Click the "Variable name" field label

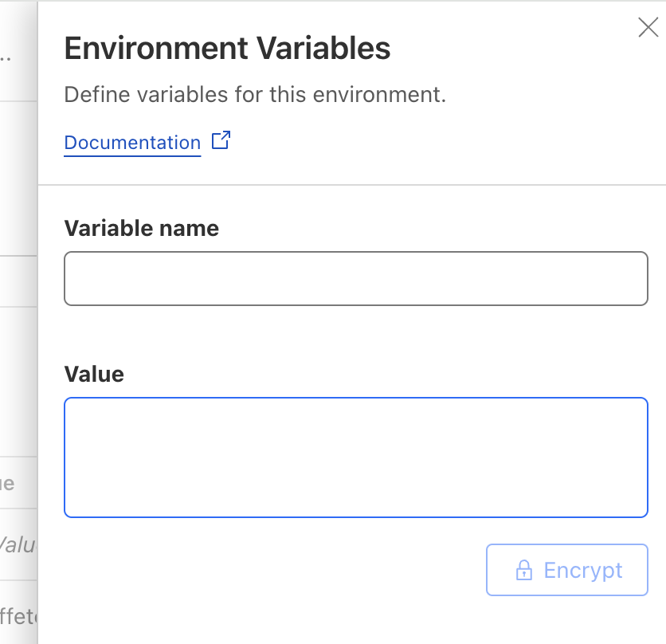coord(141,229)
